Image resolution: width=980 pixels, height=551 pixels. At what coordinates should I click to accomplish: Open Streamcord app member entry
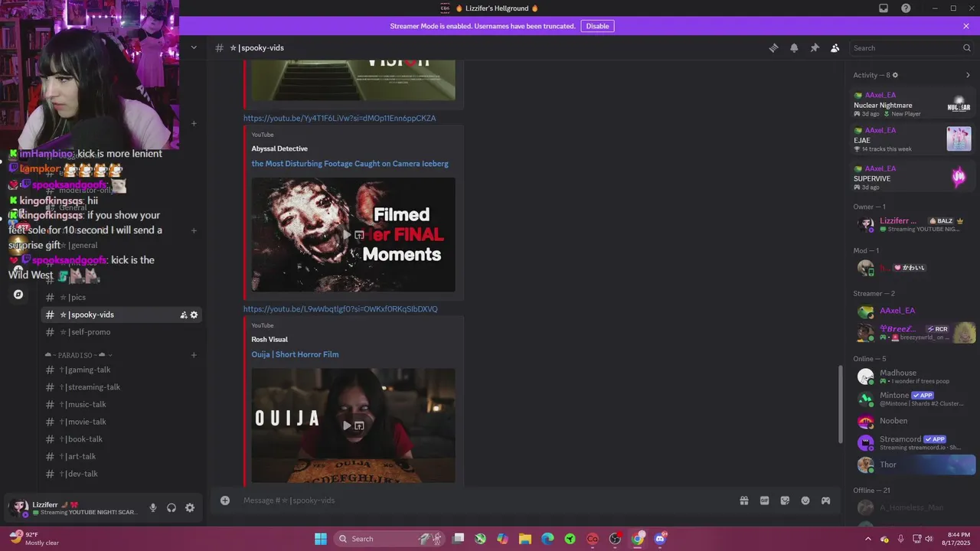point(914,442)
